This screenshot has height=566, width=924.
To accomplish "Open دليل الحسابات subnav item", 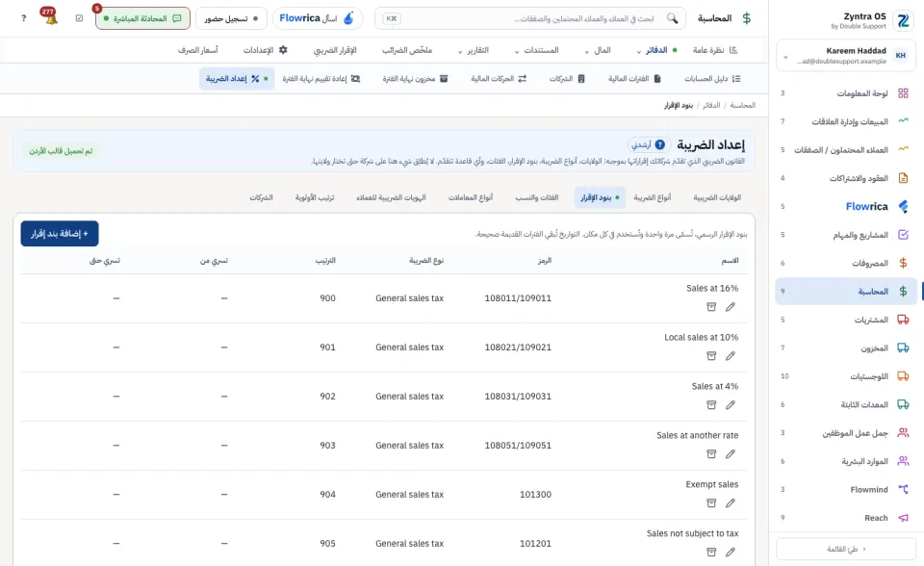I will coord(712,78).
